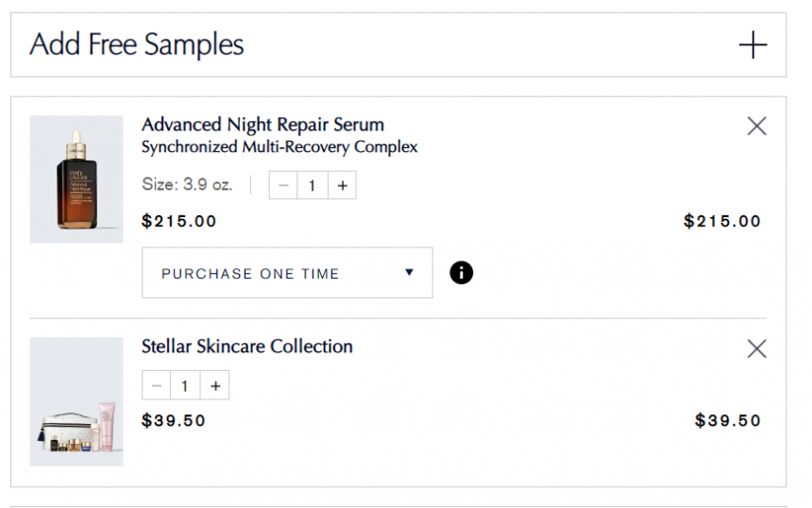This screenshot has width=812, height=508.
Task: Increase Stellar Skincare Collection quantity
Action: point(215,385)
